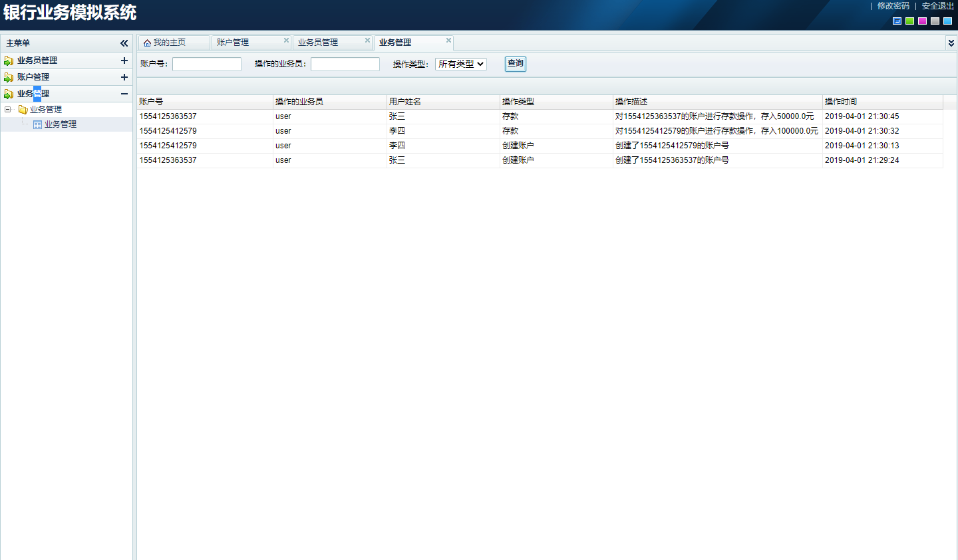Click the 账户号 input field
Viewport: 958px width, 560px height.
207,64
